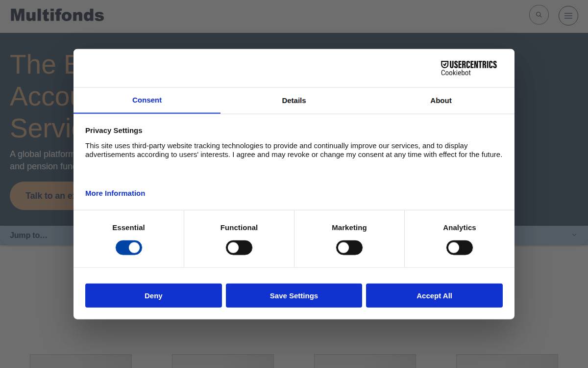Select the Consent tab
Screen dimensions: 588x368
[x=147, y=101]
